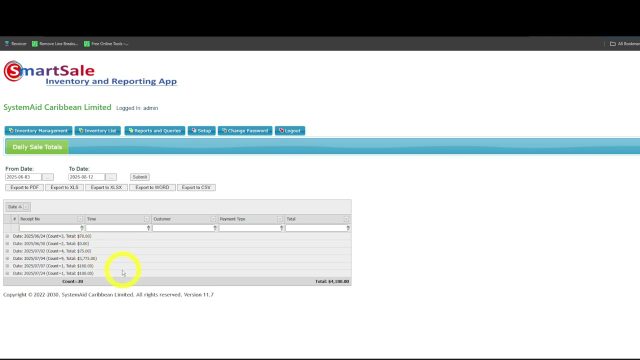Click the Receipt No column filter funnel icon

click(x=82, y=228)
